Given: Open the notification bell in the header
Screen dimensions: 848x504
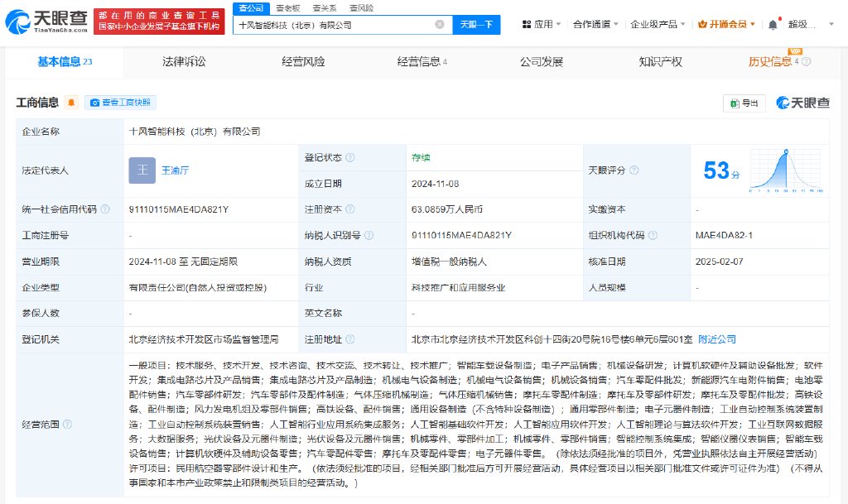Looking at the screenshot, I should [772, 25].
